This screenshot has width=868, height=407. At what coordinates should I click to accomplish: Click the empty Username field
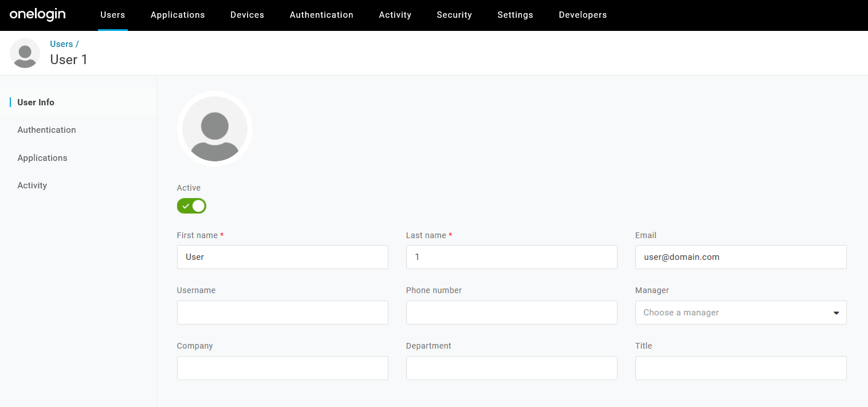click(x=282, y=313)
